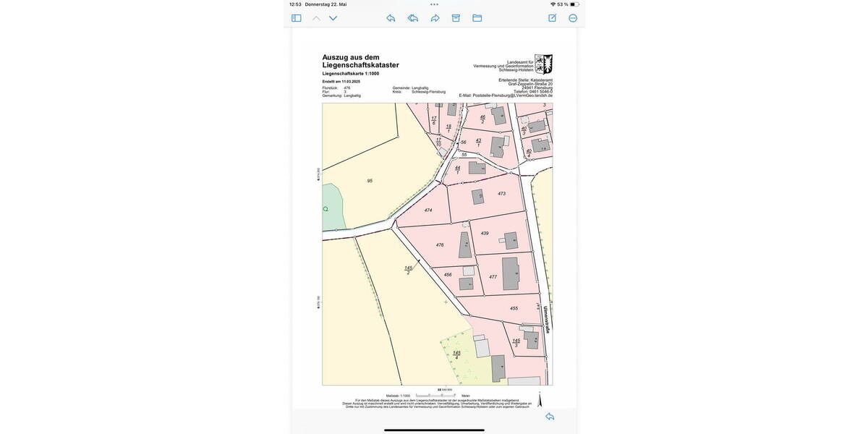Screen dimensions: 868x434
Task: Open the More actions ellipsis menu
Action: coord(573,18)
